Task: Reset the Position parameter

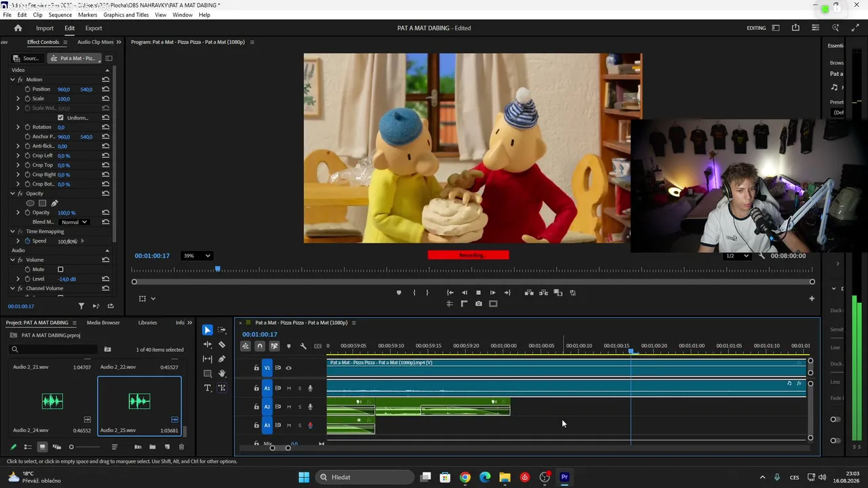Action: point(106,89)
